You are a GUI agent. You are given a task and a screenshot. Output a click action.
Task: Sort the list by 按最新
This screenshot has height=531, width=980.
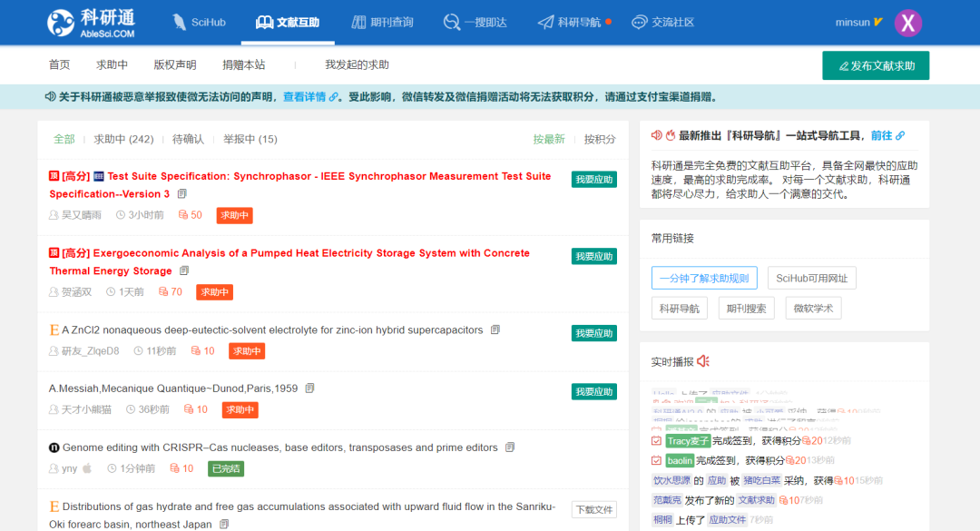tap(549, 139)
